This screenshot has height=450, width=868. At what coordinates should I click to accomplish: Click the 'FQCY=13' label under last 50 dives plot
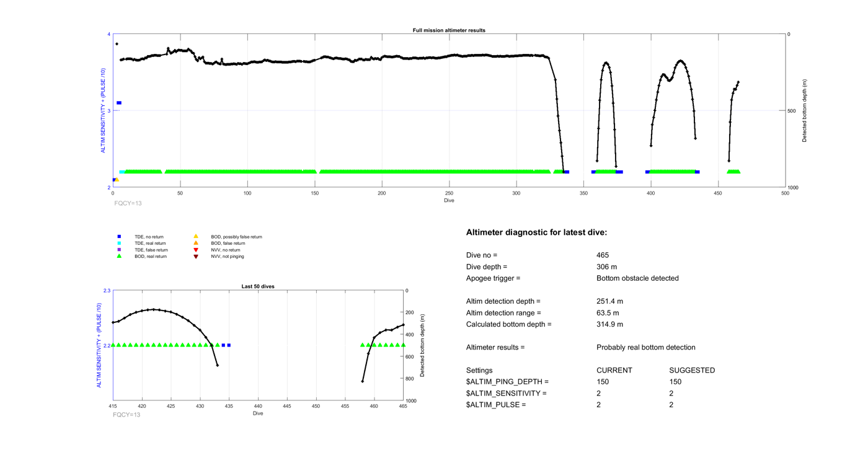click(126, 415)
